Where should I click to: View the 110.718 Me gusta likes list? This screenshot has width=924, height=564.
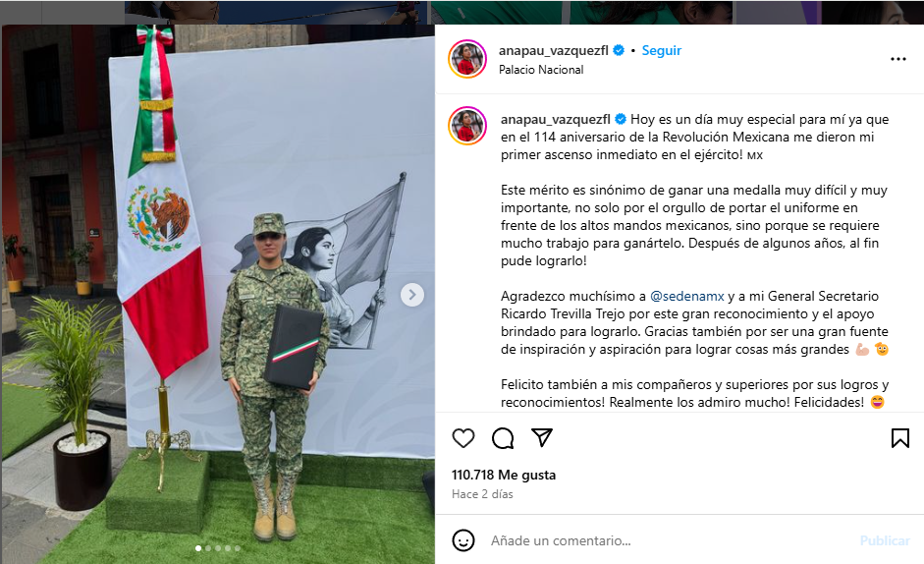tap(504, 475)
